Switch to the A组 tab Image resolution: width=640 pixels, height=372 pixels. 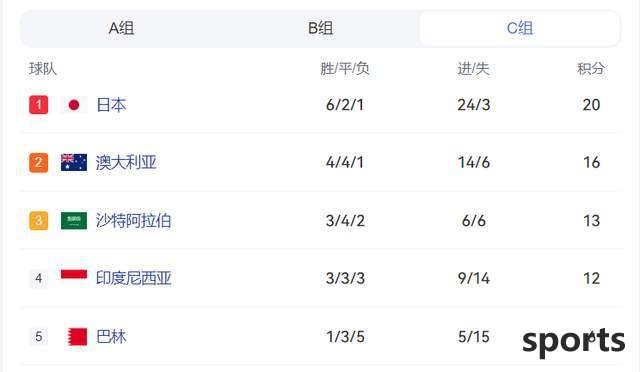click(121, 28)
